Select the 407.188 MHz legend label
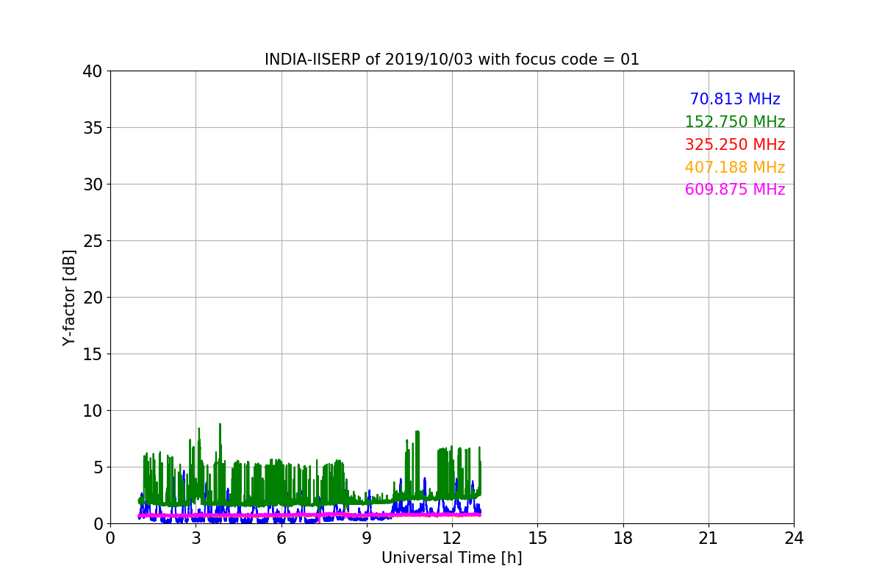 [735, 168]
